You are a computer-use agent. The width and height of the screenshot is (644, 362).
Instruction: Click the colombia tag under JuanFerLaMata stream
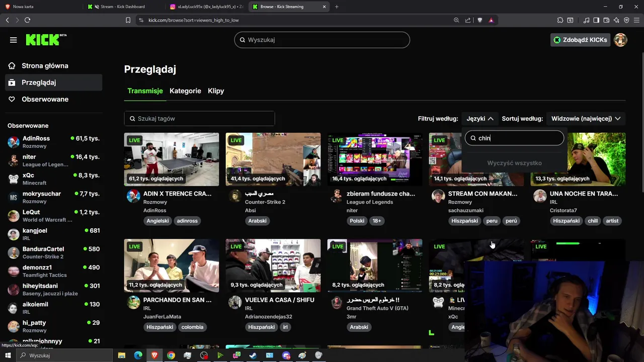click(x=192, y=327)
